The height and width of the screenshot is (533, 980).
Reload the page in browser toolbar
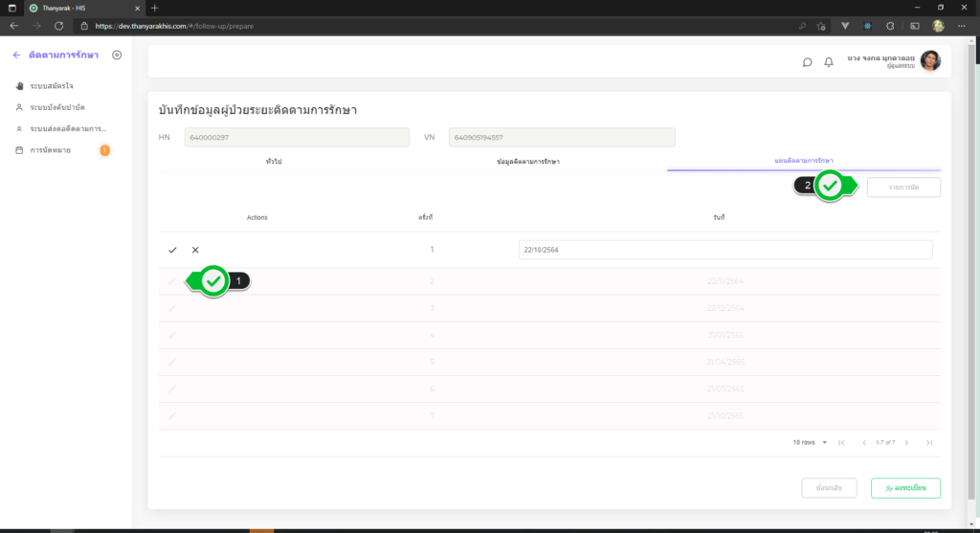59,25
